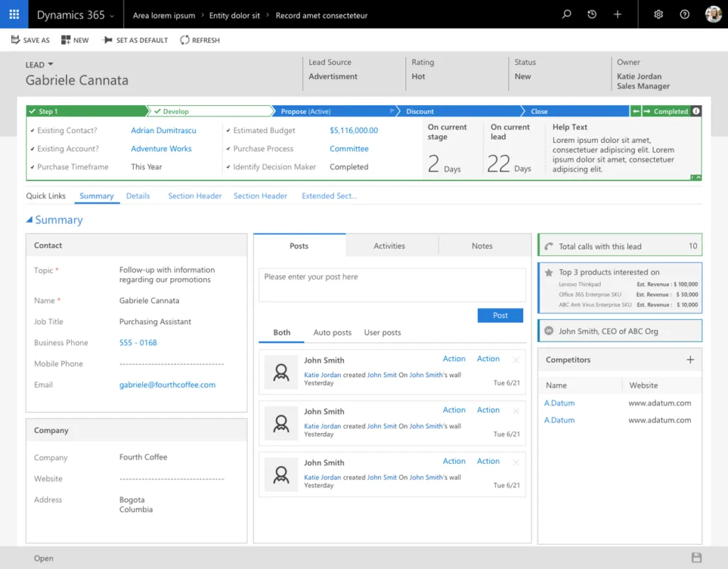
Task: Open Adventure Works account link
Action: coord(161,149)
